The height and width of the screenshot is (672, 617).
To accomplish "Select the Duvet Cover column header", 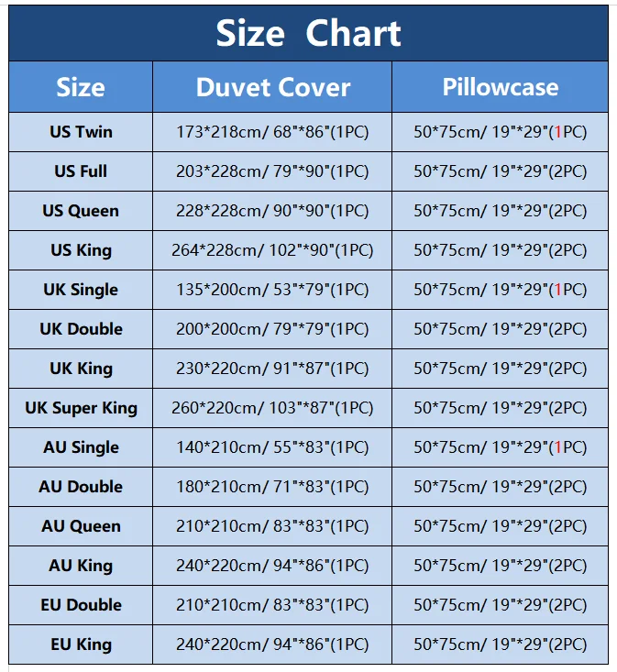I will 272,87.
